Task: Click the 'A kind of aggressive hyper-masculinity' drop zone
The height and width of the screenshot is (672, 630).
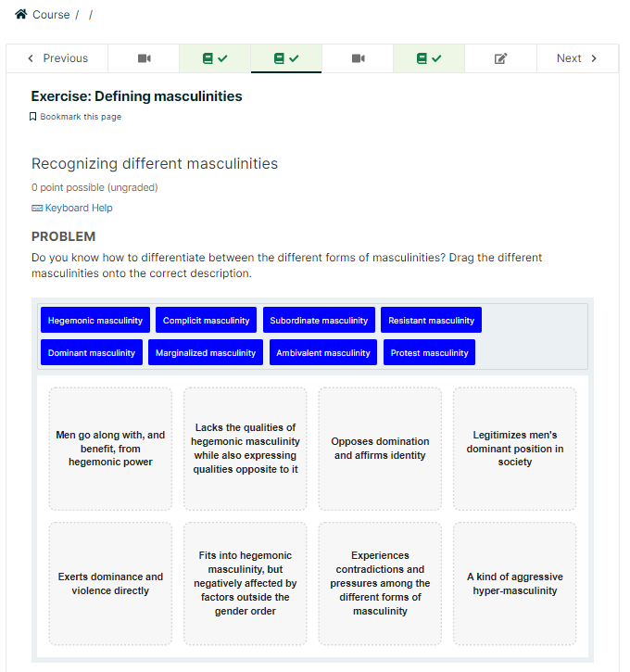Action: (x=515, y=583)
